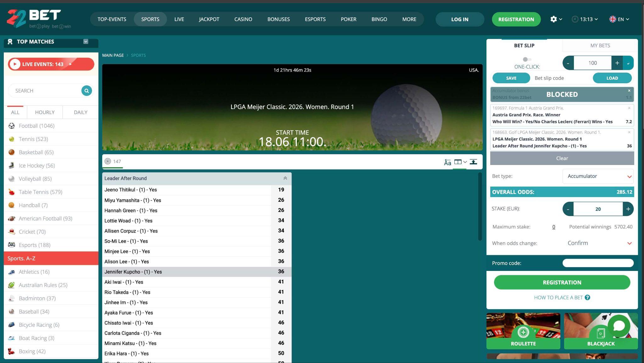Click the Log In button
The height and width of the screenshot is (363, 644).
click(460, 19)
